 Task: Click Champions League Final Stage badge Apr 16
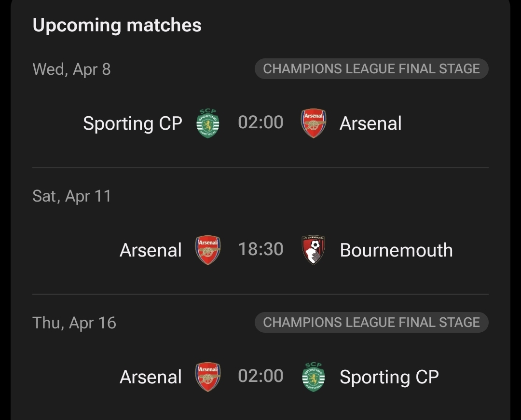[x=371, y=322]
